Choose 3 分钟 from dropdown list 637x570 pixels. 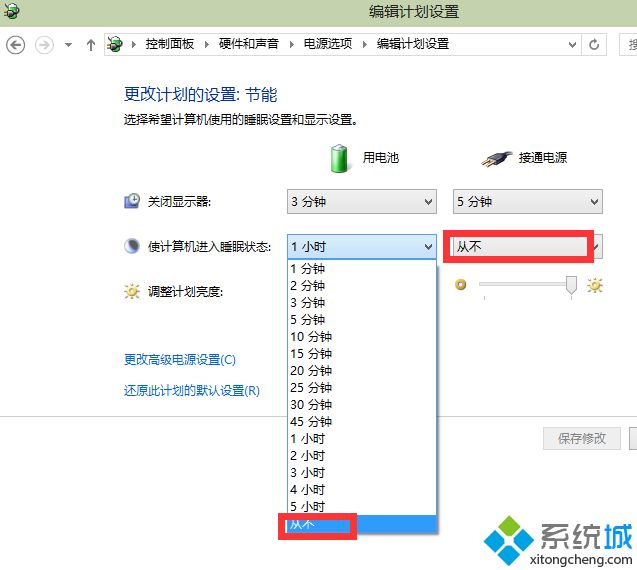coord(362,303)
